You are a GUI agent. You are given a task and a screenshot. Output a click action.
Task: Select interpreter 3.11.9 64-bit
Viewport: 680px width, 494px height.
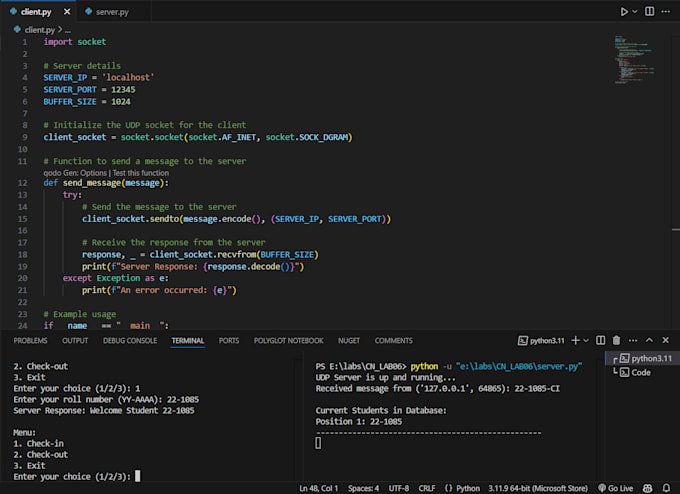tap(538, 488)
